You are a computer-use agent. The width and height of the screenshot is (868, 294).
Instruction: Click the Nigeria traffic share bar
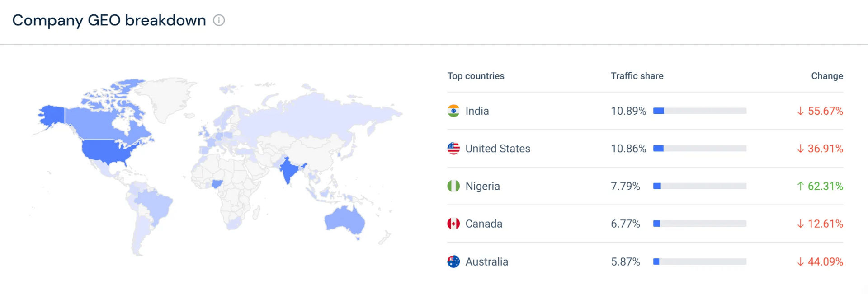700,186
